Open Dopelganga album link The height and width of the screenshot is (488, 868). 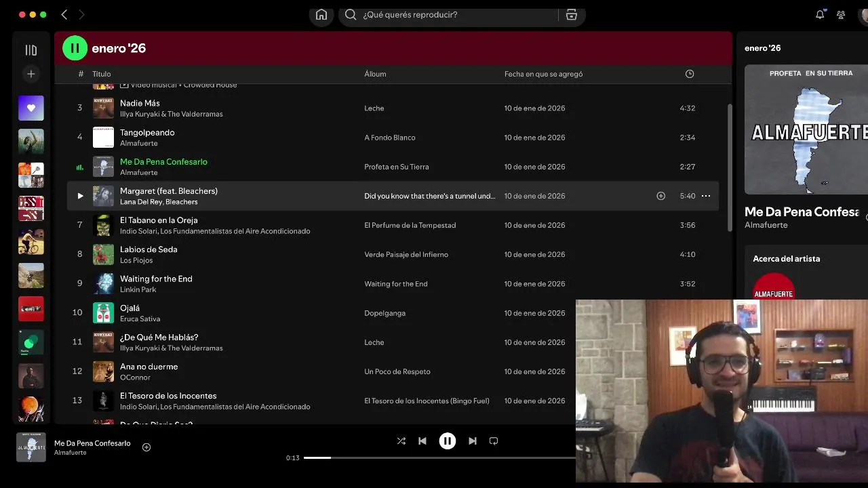click(385, 313)
